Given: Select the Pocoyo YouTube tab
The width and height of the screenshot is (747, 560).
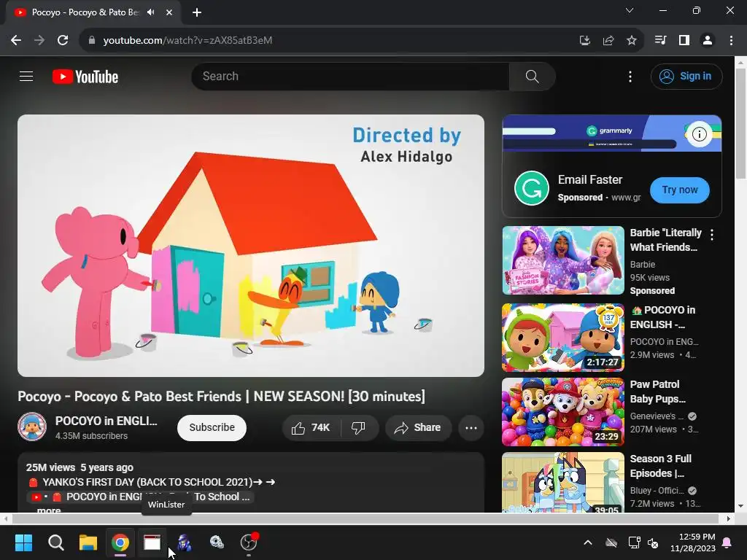Looking at the screenshot, I should coord(93,12).
